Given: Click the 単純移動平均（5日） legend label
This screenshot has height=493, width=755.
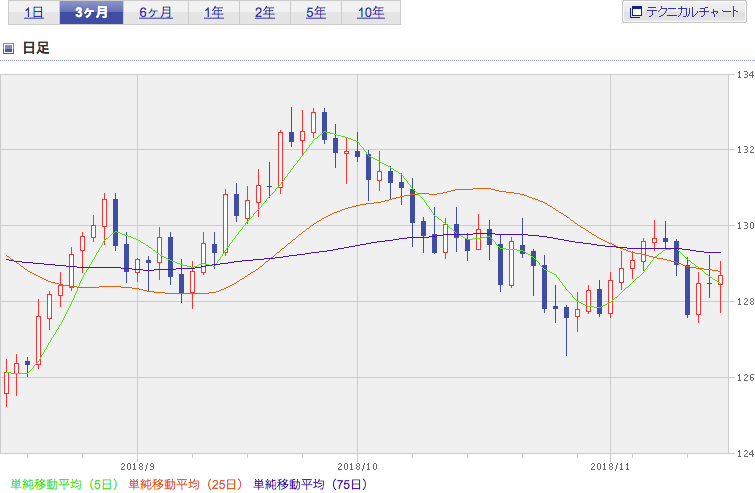Looking at the screenshot, I should (x=64, y=484).
